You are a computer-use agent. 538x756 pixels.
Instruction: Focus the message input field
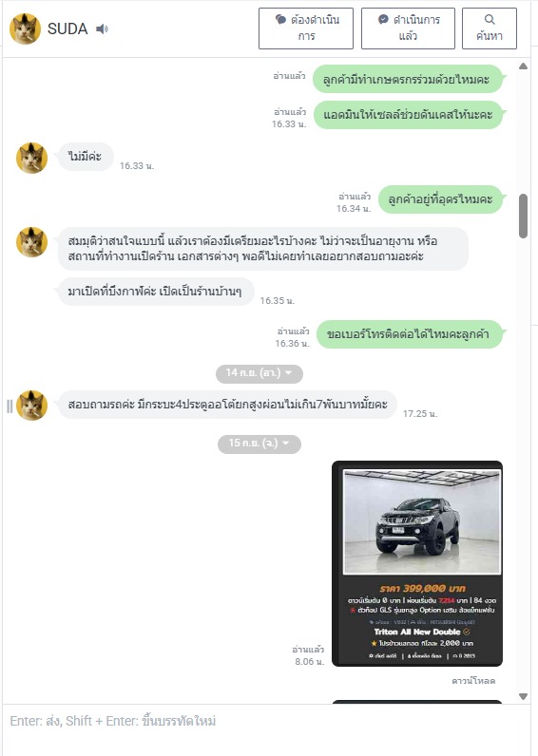coord(266,729)
